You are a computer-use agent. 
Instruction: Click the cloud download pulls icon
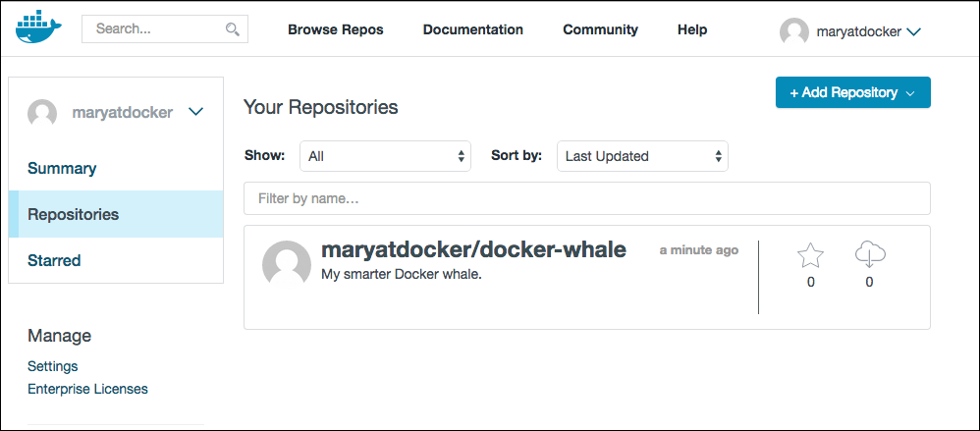[870, 255]
